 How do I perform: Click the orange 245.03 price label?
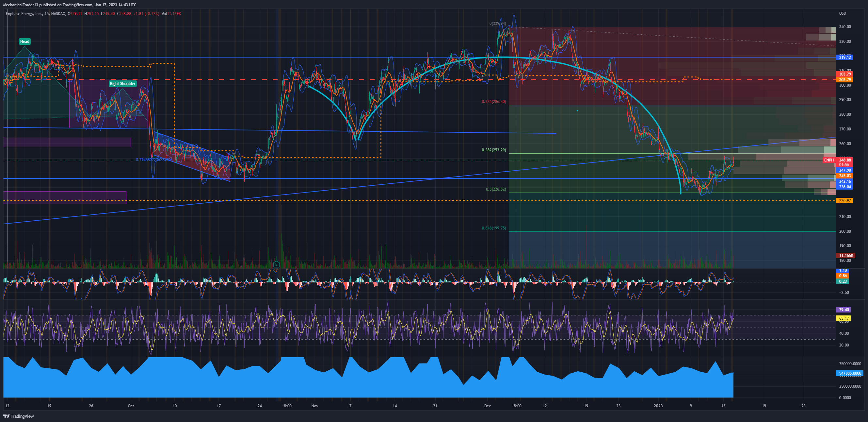point(844,176)
